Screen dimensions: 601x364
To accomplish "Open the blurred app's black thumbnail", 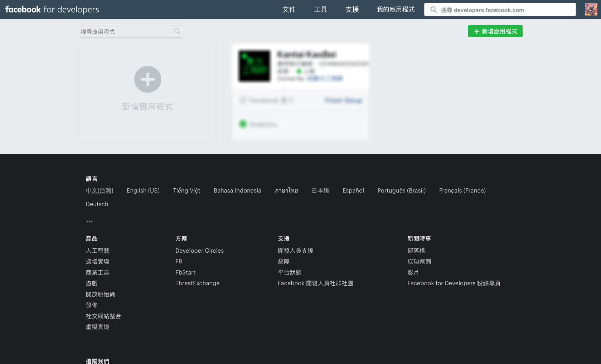I will click(255, 66).
